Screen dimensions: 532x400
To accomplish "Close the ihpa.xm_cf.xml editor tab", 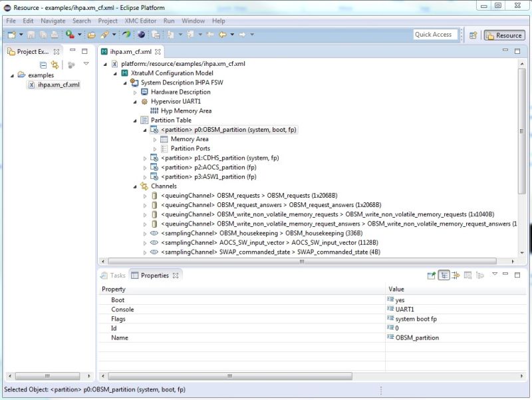I will pyautogui.click(x=158, y=52).
